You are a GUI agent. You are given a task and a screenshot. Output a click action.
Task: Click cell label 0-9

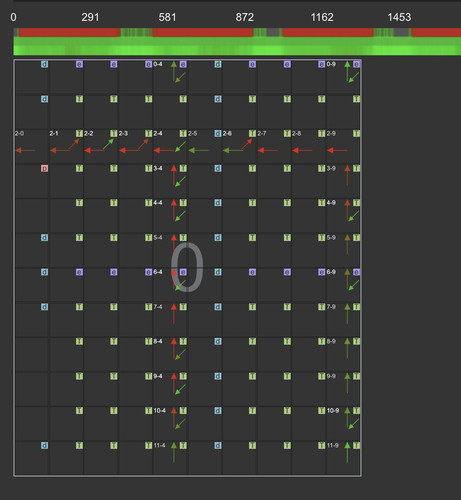pos(331,64)
